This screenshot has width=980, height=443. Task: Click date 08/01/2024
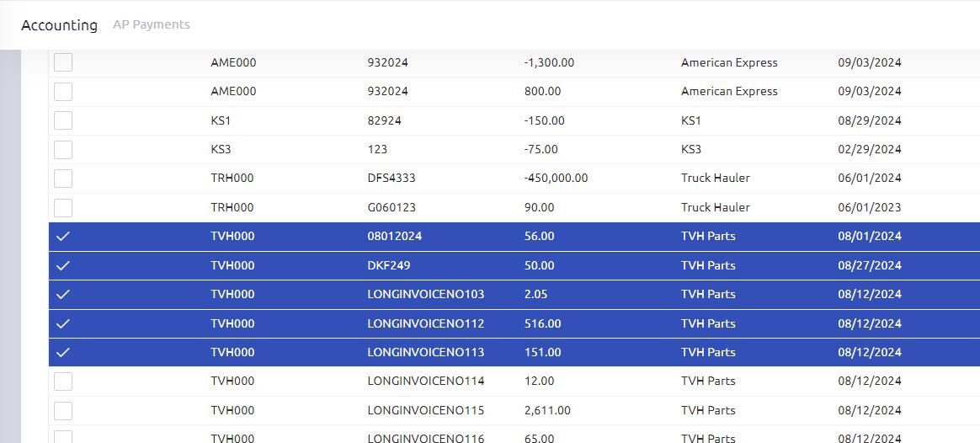(x=870, y=236)
